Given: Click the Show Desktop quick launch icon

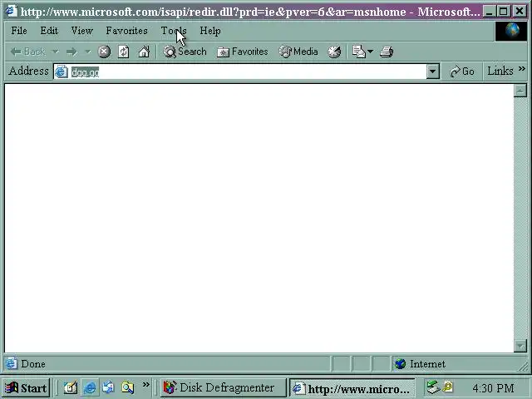Looking at the screenshot, I should [71, 387].
